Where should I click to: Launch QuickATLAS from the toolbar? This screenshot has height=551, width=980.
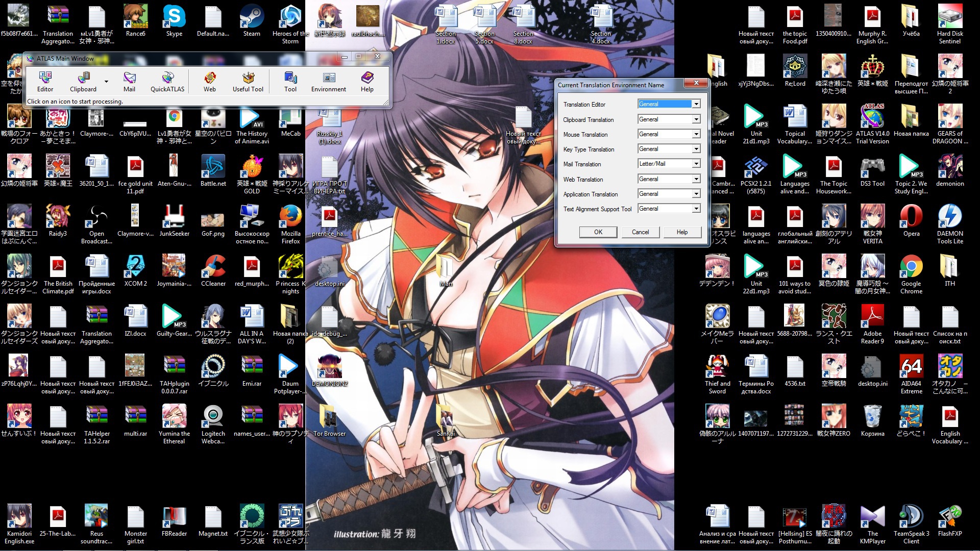click(167, 82)
